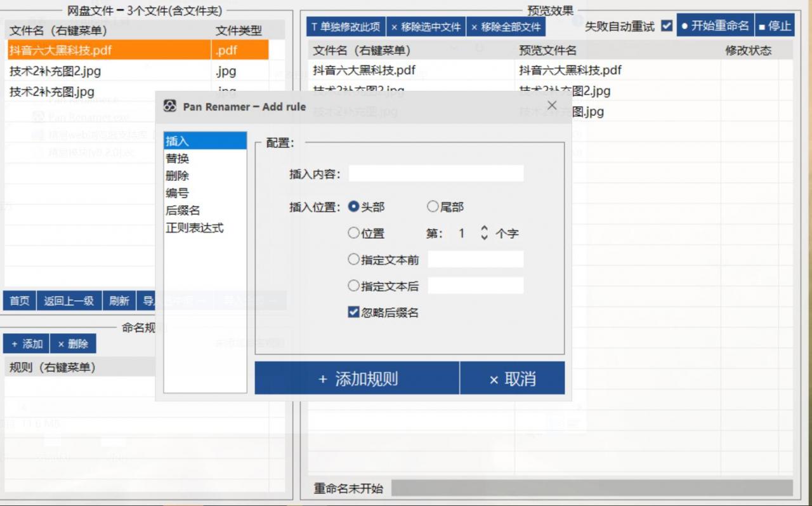
Task: Click the 指定文本前 input field
Action: pyautogui.click(x=476, y=259)
